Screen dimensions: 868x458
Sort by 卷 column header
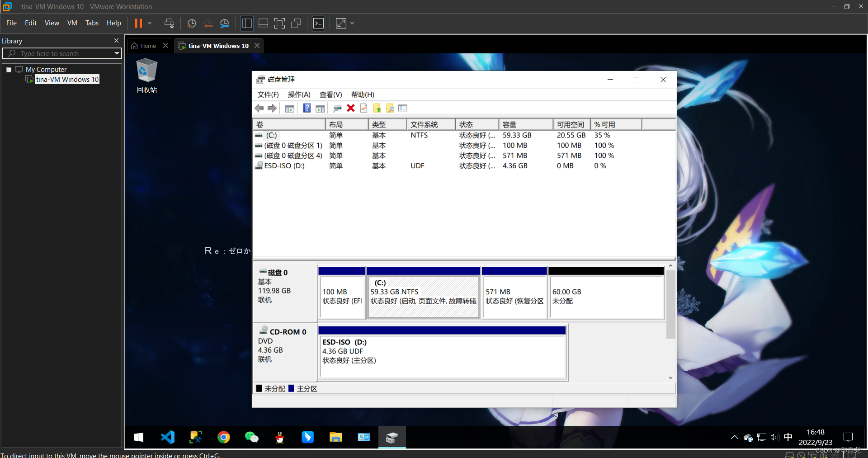point(289,124)
